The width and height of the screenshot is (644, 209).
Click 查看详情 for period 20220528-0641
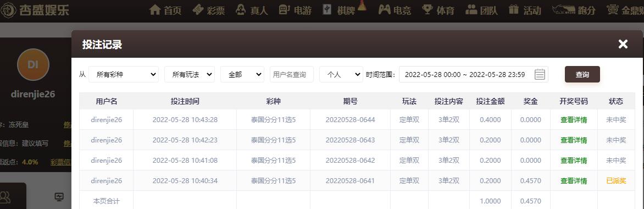574,180
